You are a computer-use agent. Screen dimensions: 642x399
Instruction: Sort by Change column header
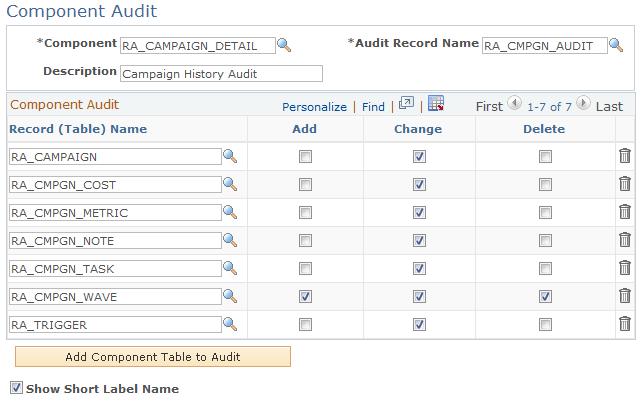coord(418,129)
